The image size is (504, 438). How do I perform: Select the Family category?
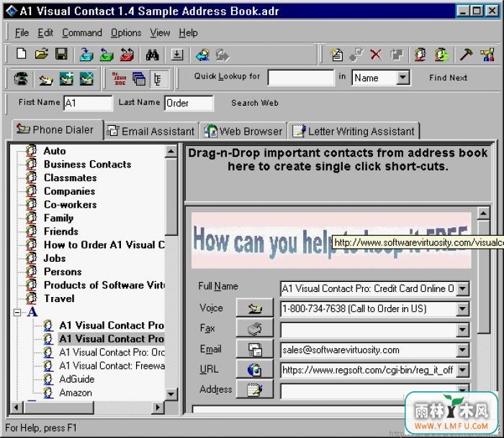pos(58,218)
